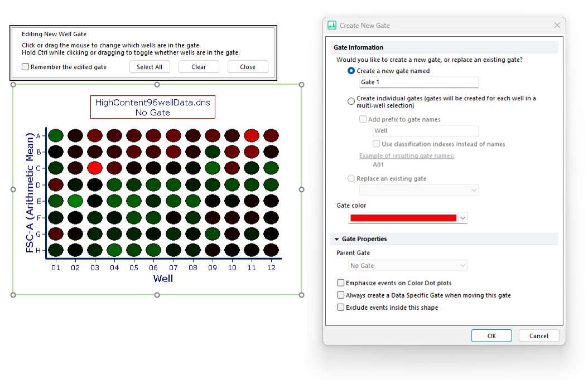
Task: Select 'Create a new gate named' radio option
Action: [351, 71]
